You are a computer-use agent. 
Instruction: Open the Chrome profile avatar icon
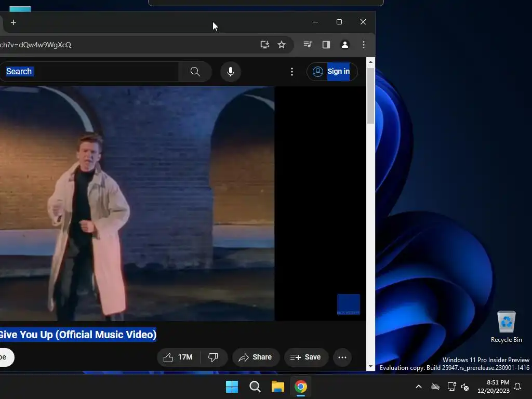(x=345, y=45)
